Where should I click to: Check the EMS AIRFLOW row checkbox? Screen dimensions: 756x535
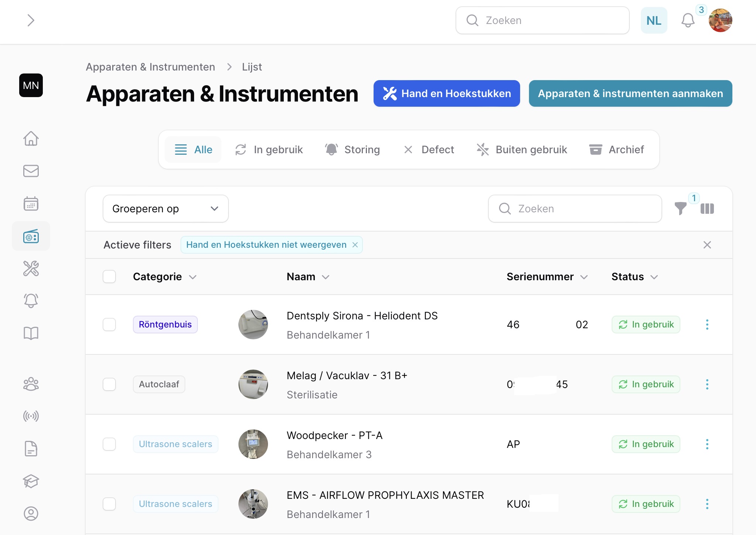pyautogui.click(x=109, y=504)
